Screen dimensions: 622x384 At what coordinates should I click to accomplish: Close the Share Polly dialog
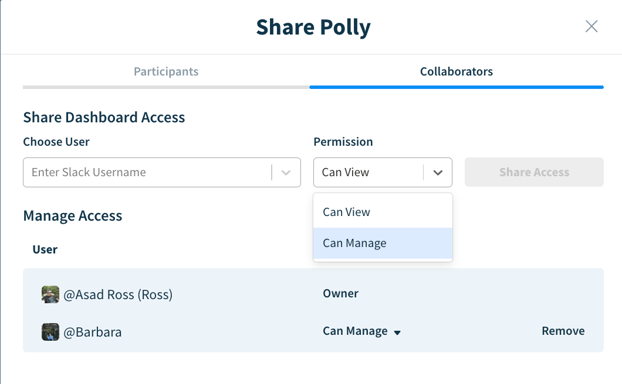(x=591, y=27)
